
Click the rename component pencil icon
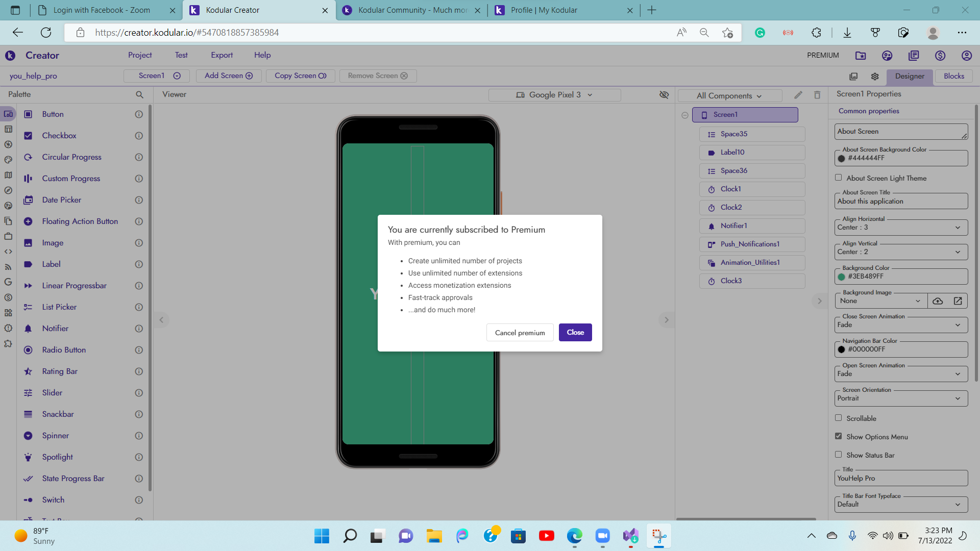[798, 95]
